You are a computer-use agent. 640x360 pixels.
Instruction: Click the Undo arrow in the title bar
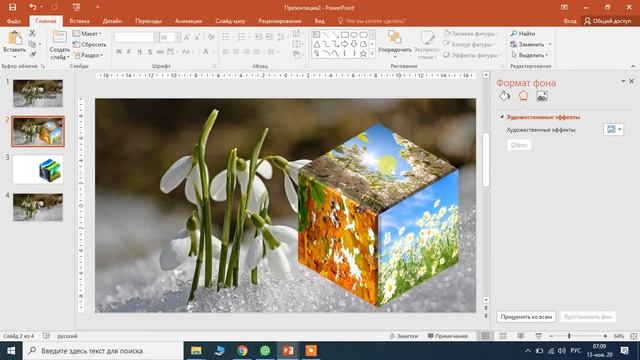(33, 7)
